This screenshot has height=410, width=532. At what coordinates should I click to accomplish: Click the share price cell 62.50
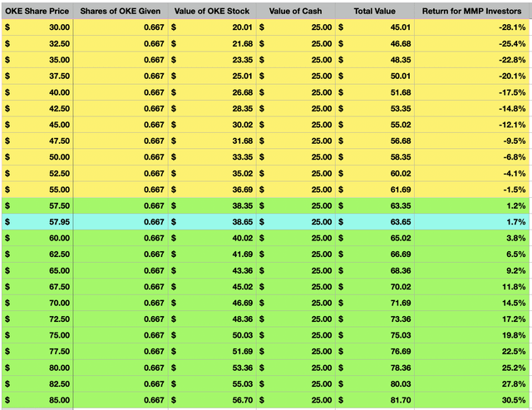click(37, 254)
